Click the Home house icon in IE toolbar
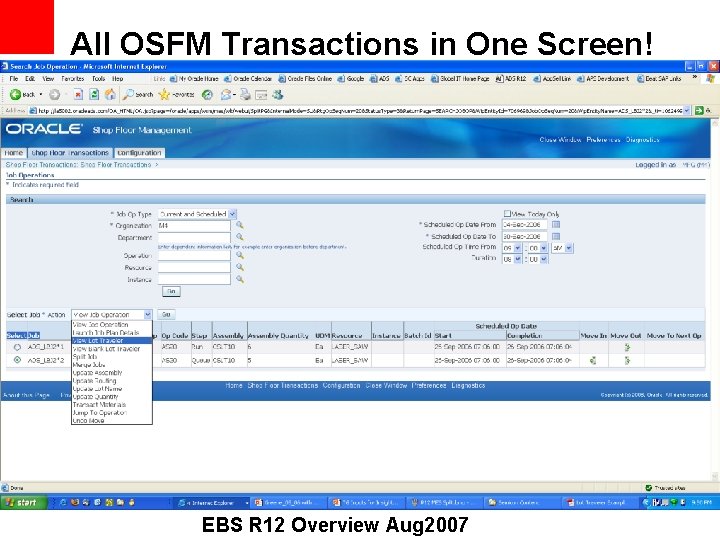 coord(110,95)
